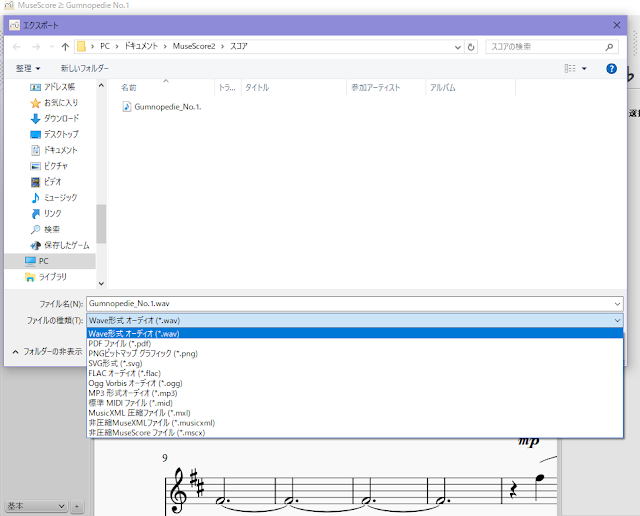The height and width of the screenshot is (516, 640).
Task: Expand the file name dropdown arrow
Action: 617,304
